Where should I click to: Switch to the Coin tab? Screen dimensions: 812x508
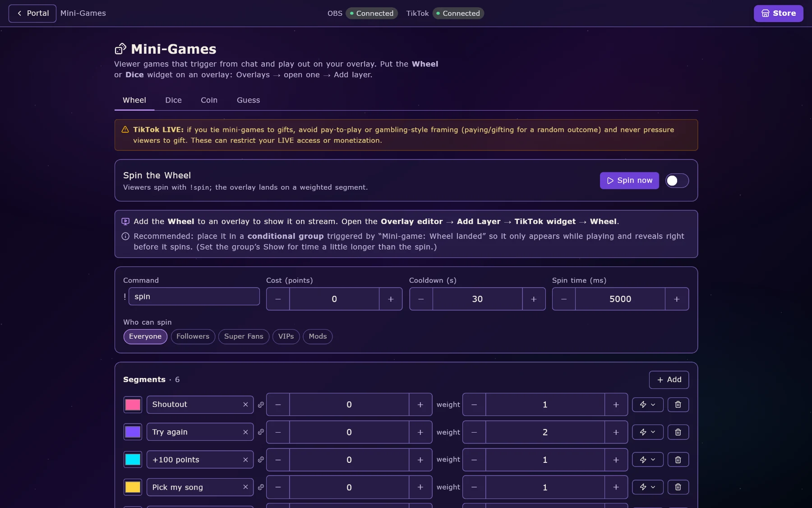(x=209, y=100)
